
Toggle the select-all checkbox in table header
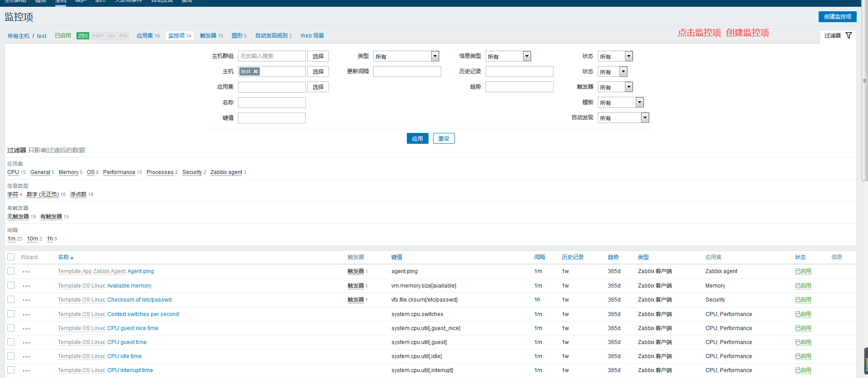point(11,257)
